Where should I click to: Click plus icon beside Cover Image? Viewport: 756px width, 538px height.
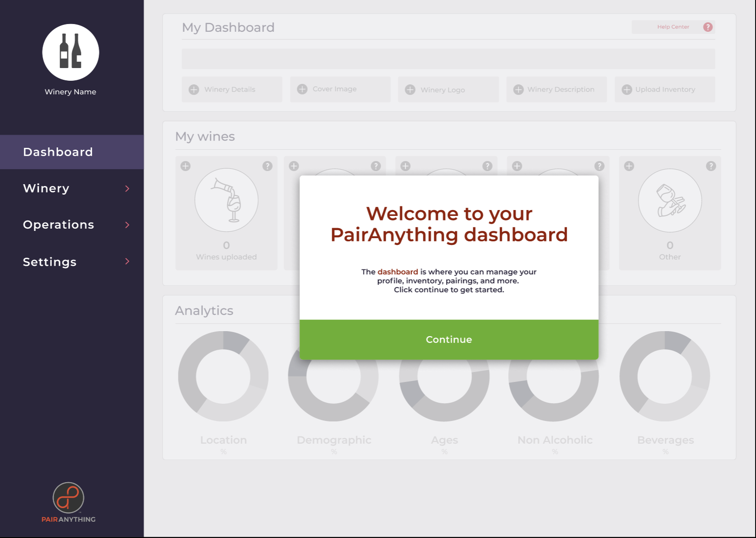302,89
